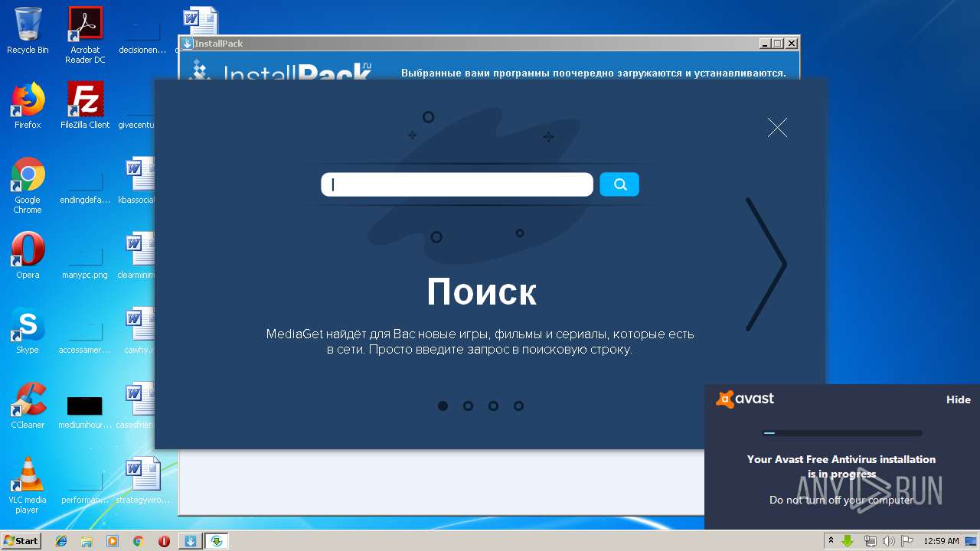980x551 pixels.
Task: Select the third slide indicator dot
Action: click(x=493, y=406)
